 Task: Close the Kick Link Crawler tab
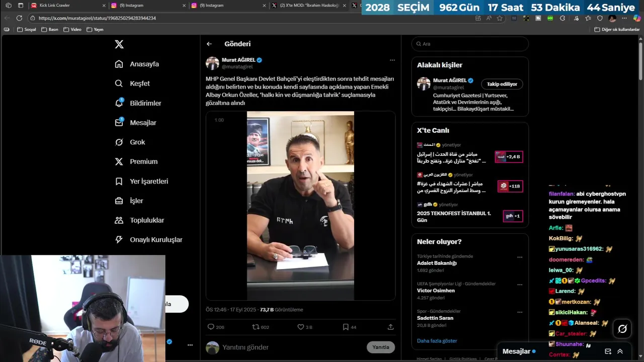point(104,5)
